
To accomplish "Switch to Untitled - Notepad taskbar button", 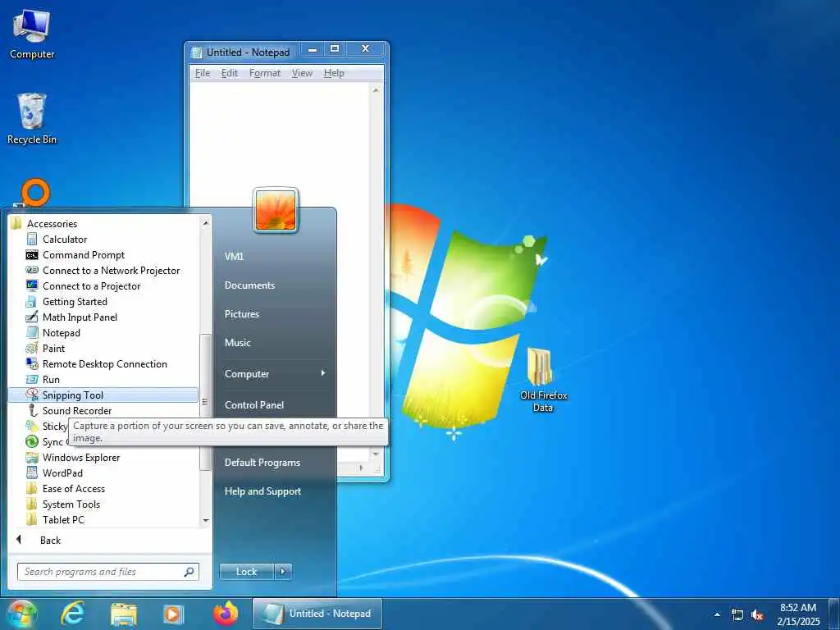I will click(x=317, y=614).
